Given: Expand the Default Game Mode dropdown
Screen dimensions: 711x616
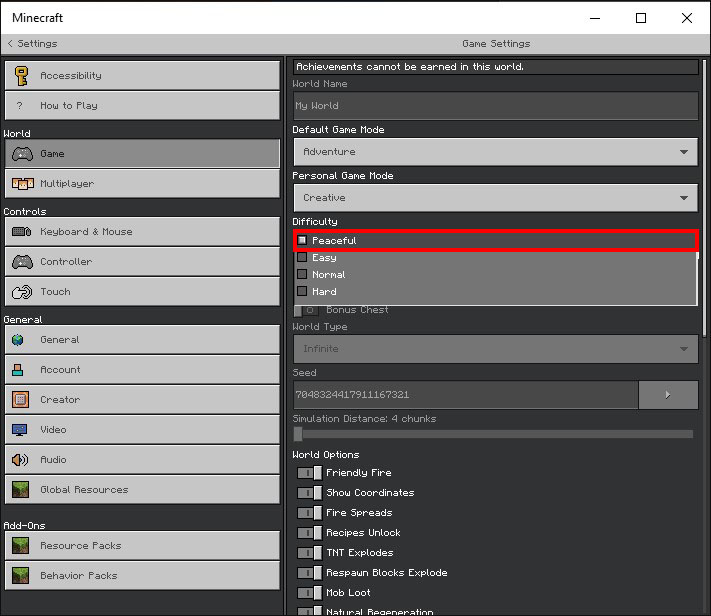Looking at the screenshot, I should tap(495, 152).
